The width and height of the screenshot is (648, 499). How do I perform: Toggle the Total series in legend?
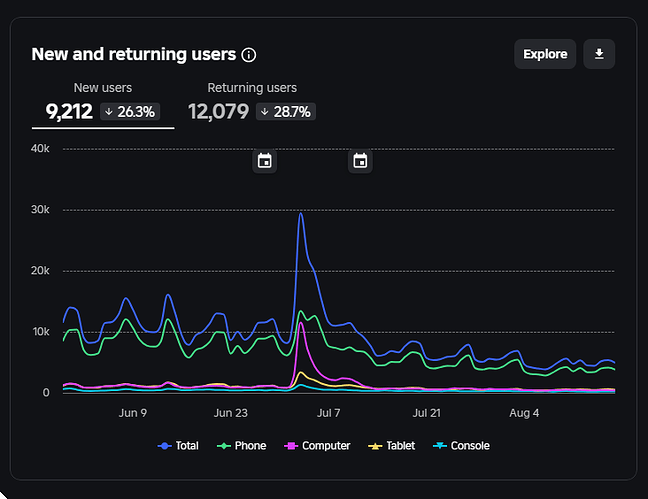coord(178,446)
